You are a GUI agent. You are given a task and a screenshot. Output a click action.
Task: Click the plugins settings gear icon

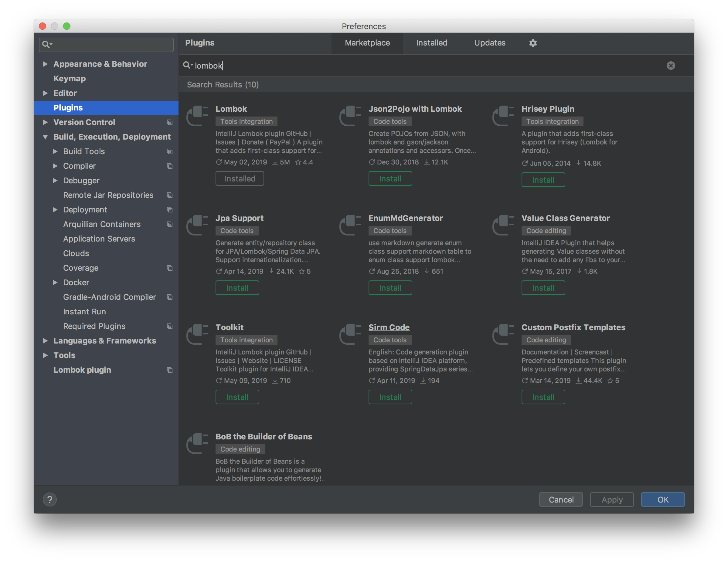click(533, 43)
